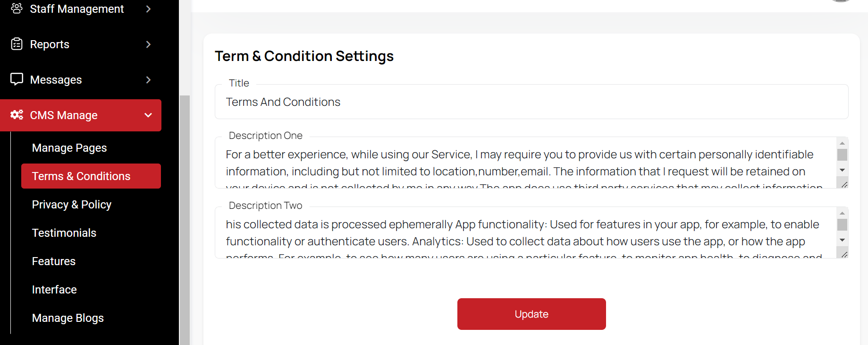Click the Staff Management people icon
868x345 pixels.
point(17,9)
